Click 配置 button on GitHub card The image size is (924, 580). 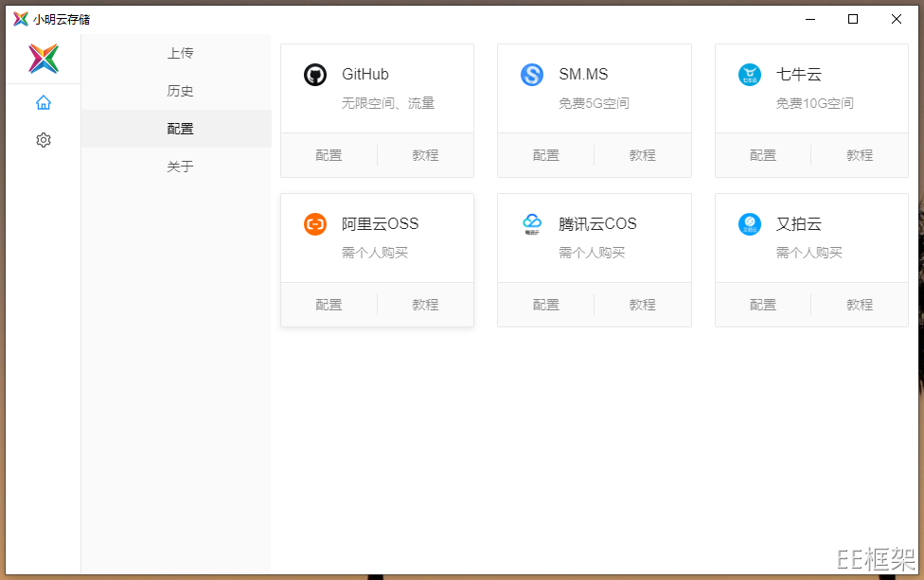pos(329,155)
